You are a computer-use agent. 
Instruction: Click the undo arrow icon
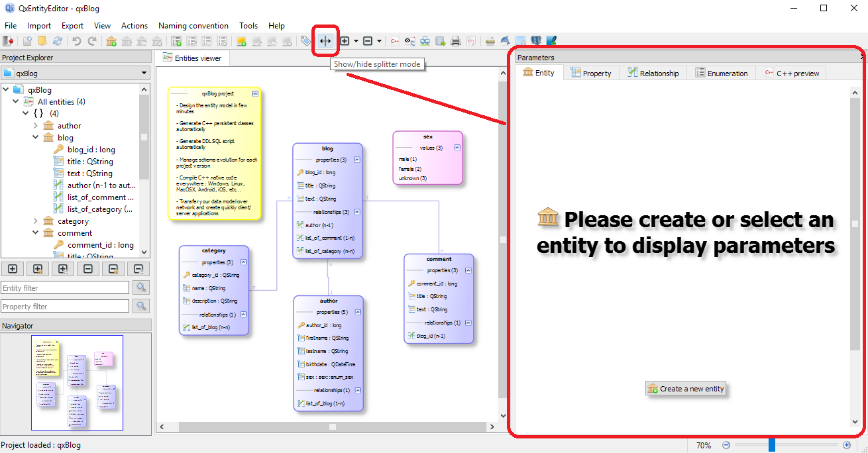(77, 41)
